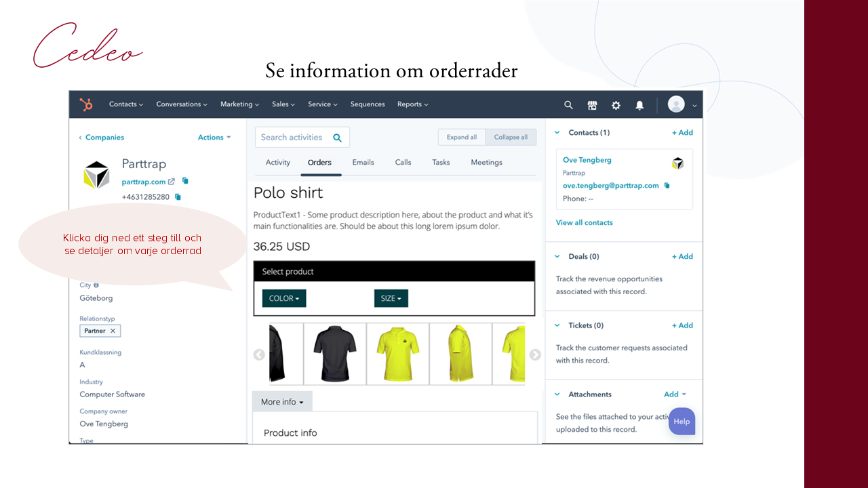The width and height of the screenshot is (868, 488).
Task: Click the Expand all button
Action: point(462,138)
